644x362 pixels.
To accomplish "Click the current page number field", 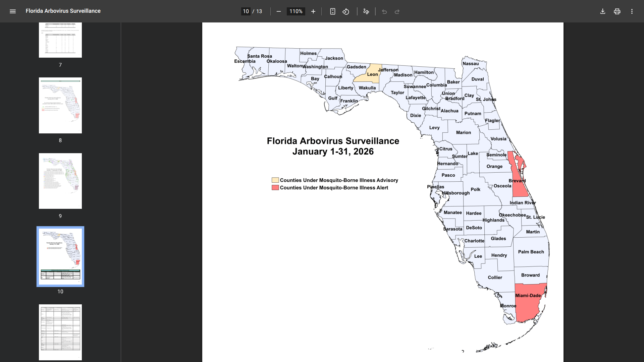I will [246, 11].
